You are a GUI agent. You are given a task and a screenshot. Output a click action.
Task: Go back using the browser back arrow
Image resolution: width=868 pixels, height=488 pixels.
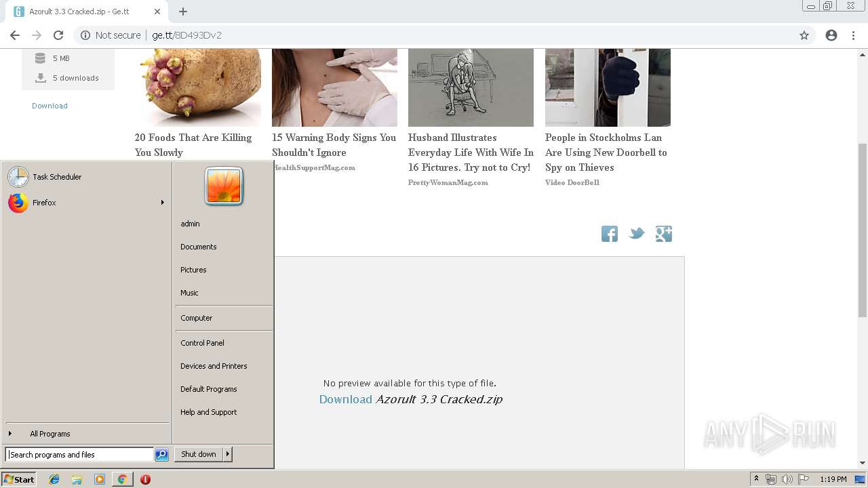click(x=15, y=35)
